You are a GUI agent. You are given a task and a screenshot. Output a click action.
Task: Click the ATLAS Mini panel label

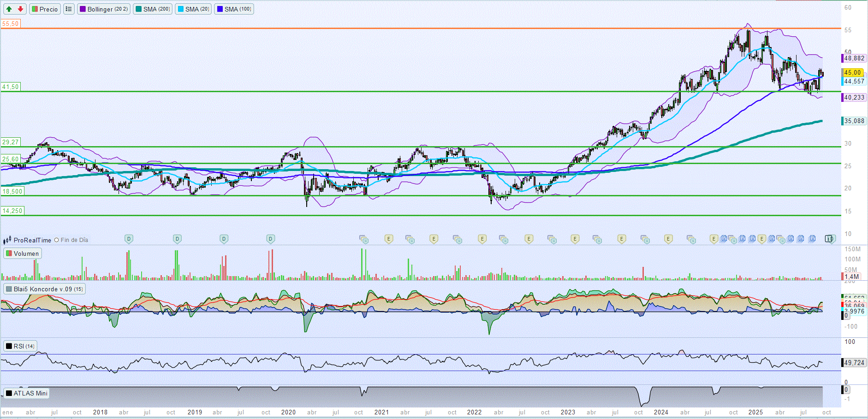[x=27, y=393]
